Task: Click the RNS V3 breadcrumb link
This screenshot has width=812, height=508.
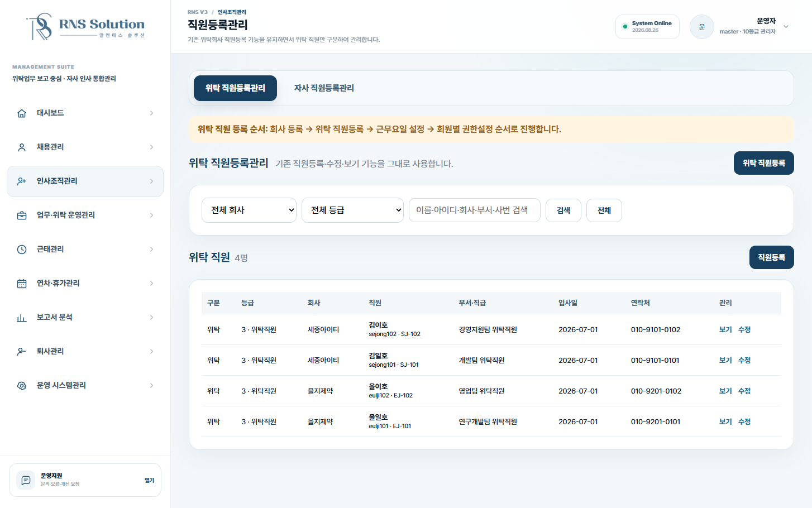Action: tap(198, 12)
